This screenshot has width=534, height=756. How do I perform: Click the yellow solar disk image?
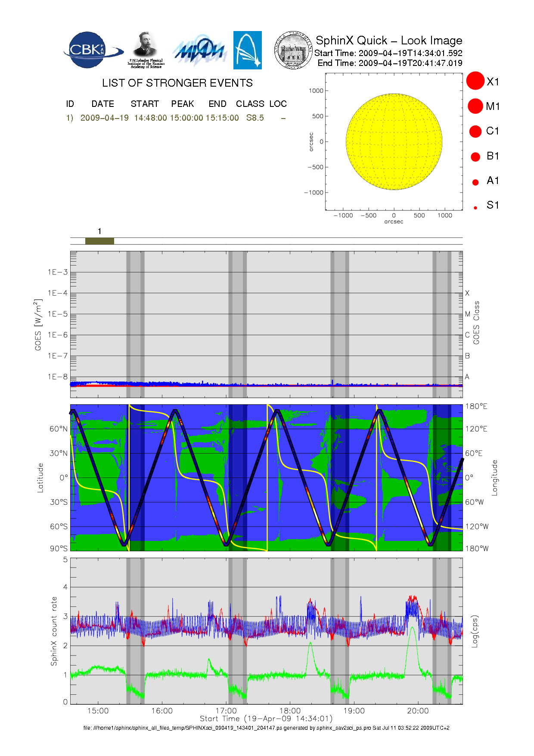394,141
